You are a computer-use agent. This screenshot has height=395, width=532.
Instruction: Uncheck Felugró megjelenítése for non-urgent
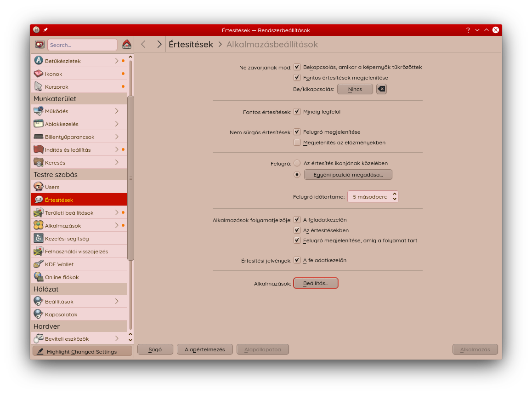tap(297, 132)
